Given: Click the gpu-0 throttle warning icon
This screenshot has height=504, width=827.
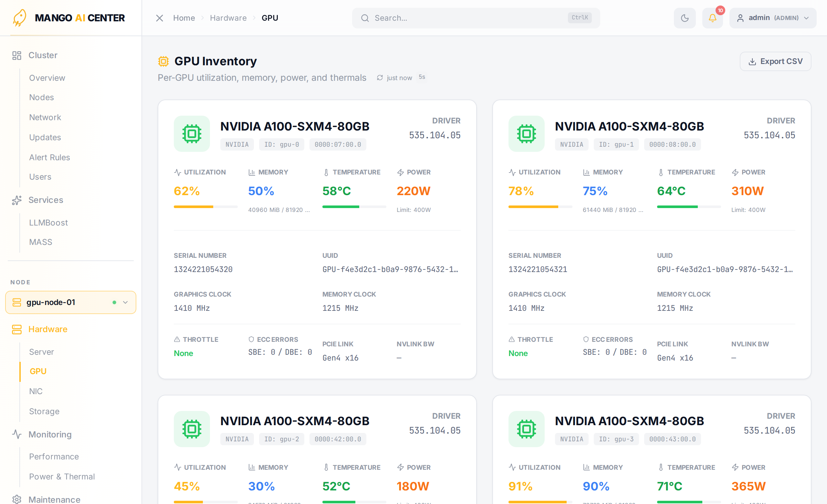Looking at the screenshot, I should [x=177, y=340].
